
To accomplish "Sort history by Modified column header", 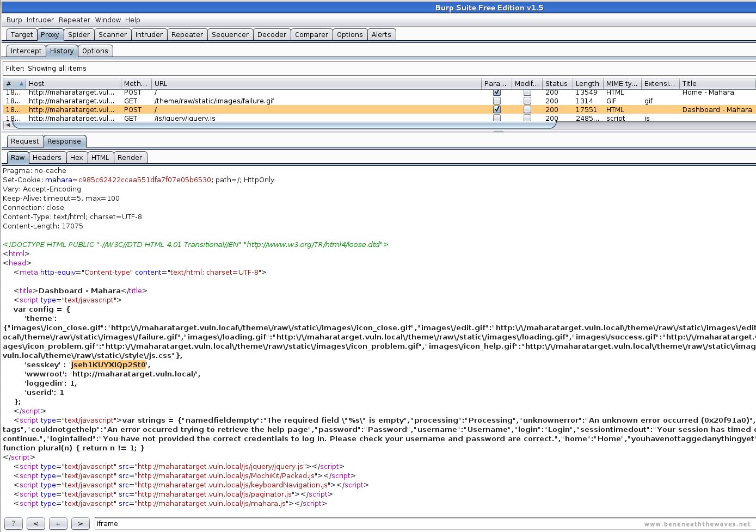I will (527, 83).
